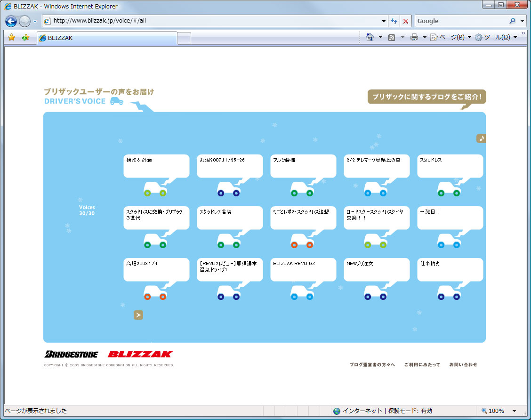The height and width of the screenshot is (420, 531).
Task: Open the お問い合わせ footer link
Action: (x=463, y=365)
